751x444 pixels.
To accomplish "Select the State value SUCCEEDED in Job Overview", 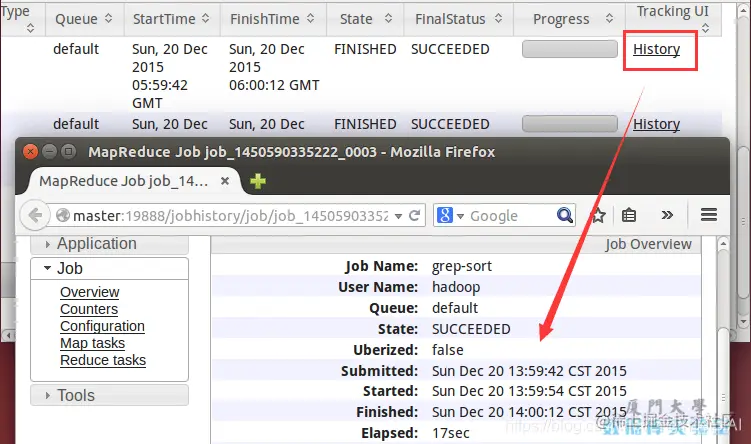I will click(471, 329).
